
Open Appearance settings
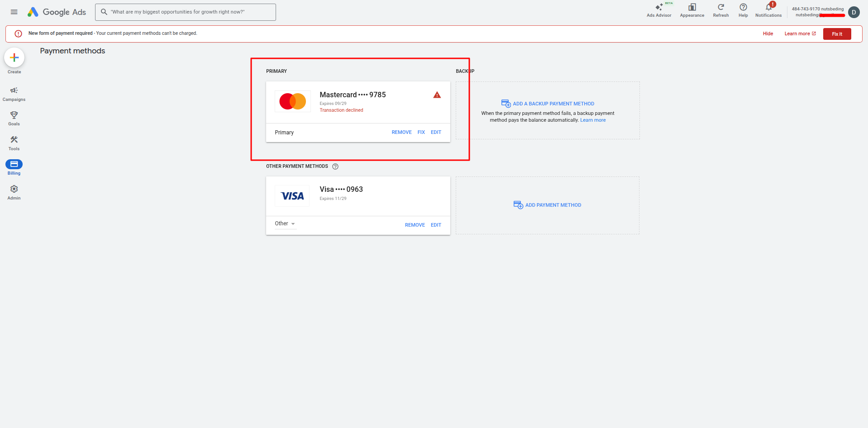point(692,10)
